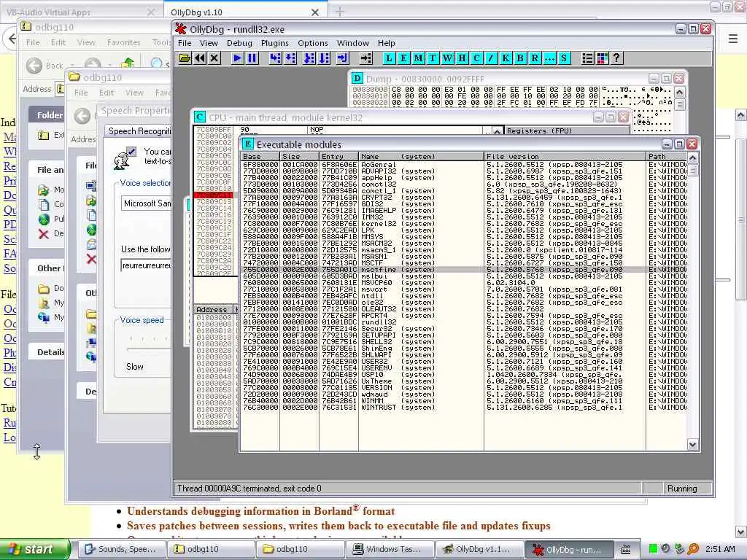Viewport: 747px width, 560px height.
Task: Open the OllyDbg Help menu
Action: pyautogui.click(x=387, y=43)
